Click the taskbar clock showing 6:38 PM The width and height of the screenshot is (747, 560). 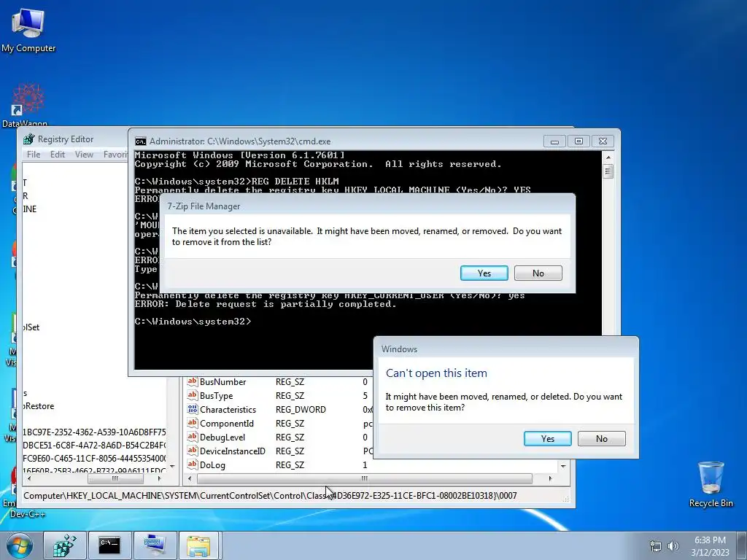pos(710,545)
